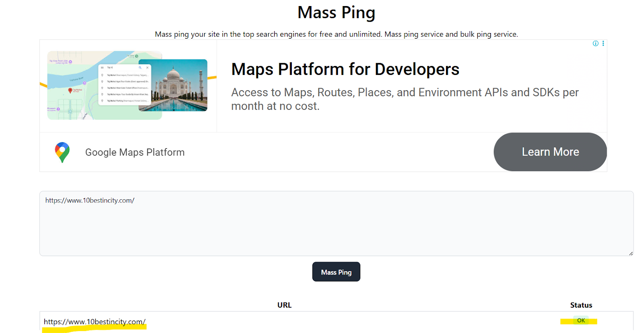Screen dimensions: 644x333
Task: Click the Google Maps Platform advertiser name
Action: [x=135, y=152]
